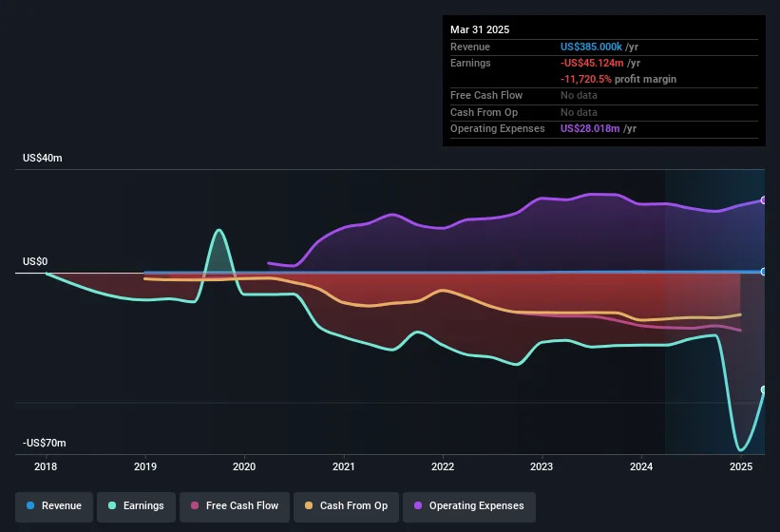The image size is (780, 532).
Task: Click the 2019 x-axis label
Action: coord(145,466)
